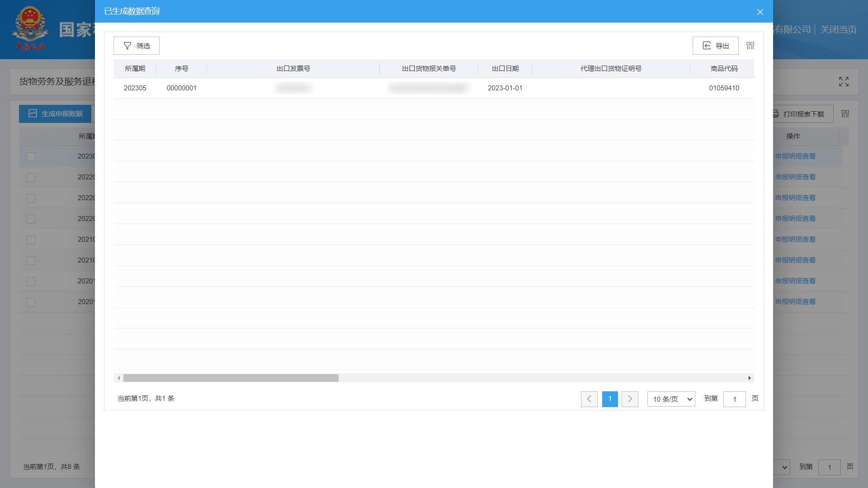Click the filter funnel icon 筛选
Screen dimensions: 868x488
tap(127, 46)
